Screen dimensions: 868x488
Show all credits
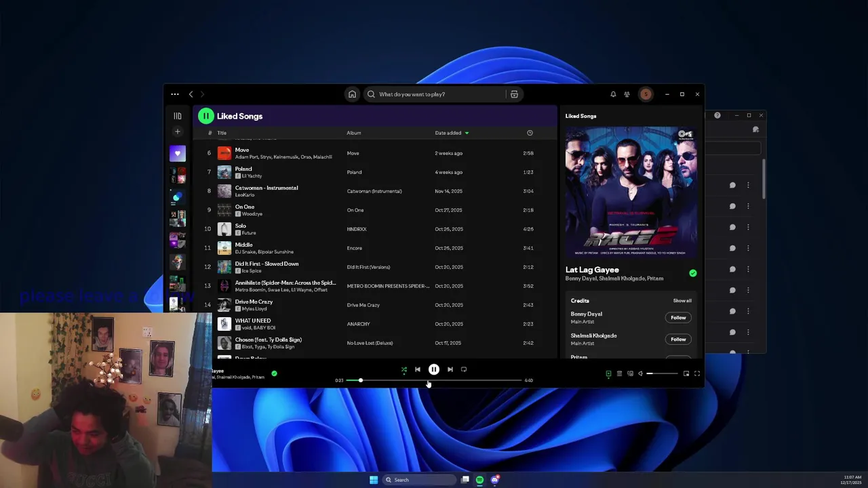tap(682, 301)
